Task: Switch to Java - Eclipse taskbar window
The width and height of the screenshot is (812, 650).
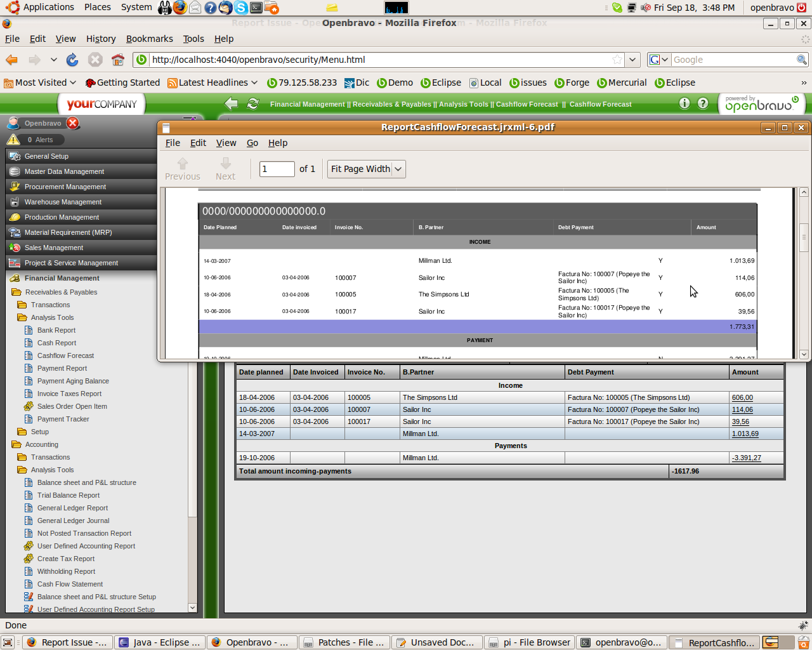Action: click(x=159, y=642)
